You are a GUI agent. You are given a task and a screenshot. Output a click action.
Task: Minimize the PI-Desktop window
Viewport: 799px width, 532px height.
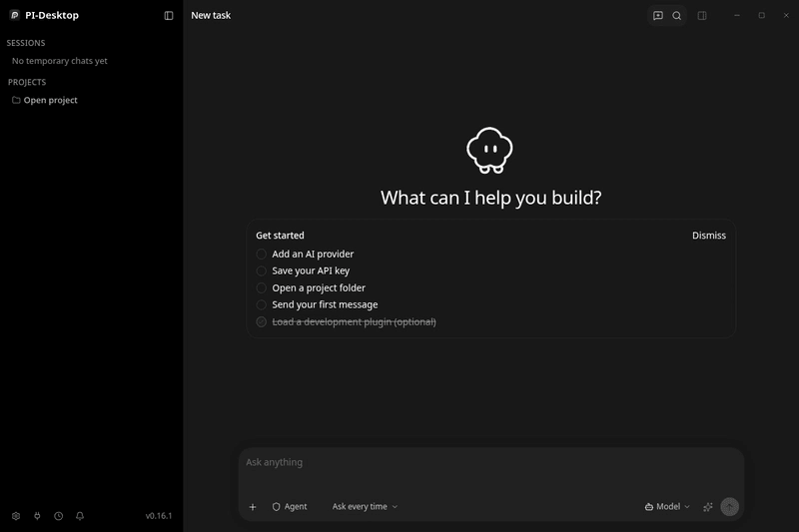coord(737,15)
